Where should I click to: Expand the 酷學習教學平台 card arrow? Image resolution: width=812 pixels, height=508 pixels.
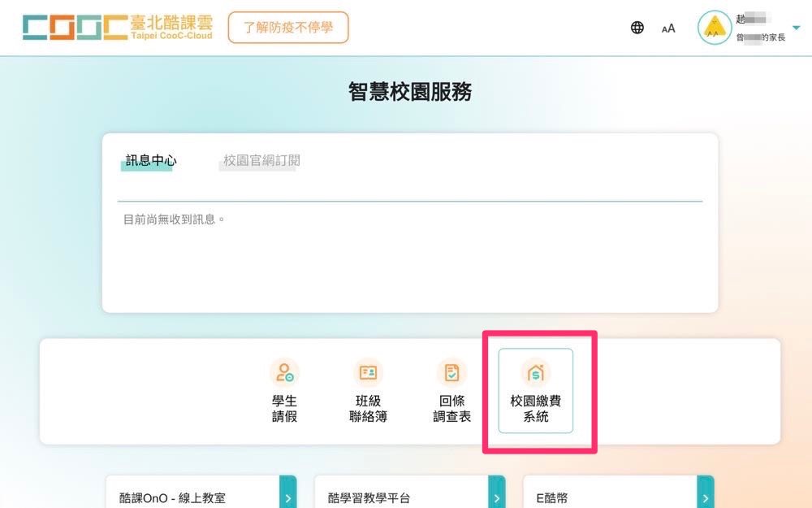497,497
